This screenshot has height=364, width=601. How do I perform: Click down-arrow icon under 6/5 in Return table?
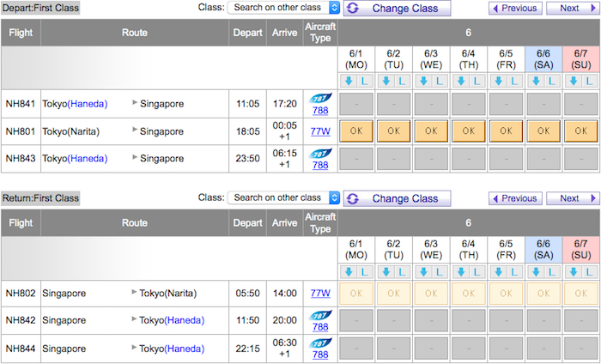coord(499,271)
